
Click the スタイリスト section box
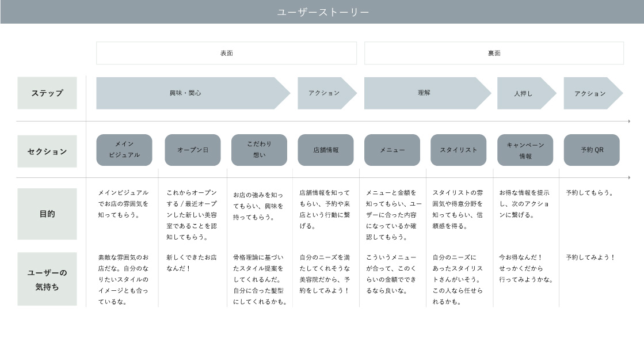(x=459, y=150)
